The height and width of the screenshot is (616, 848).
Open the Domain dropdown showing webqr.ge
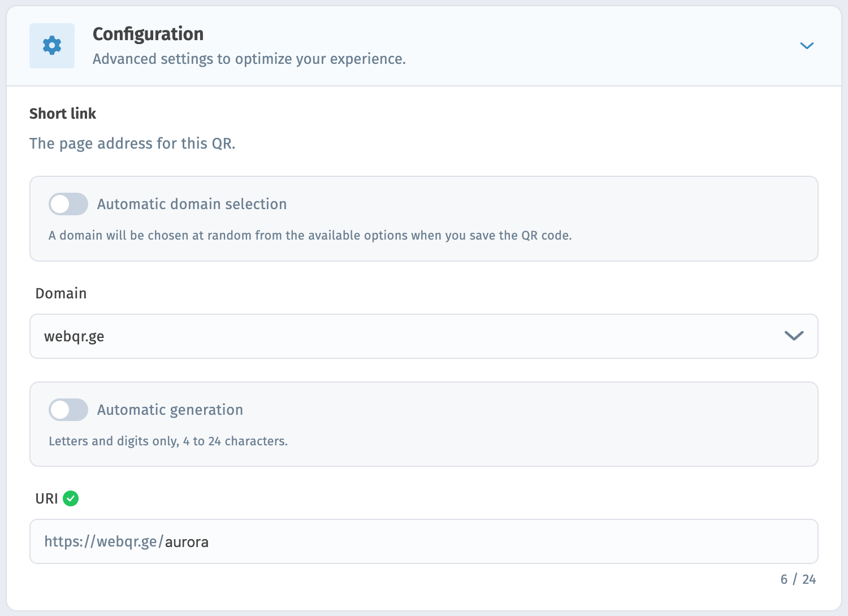(x=424, y=336)
